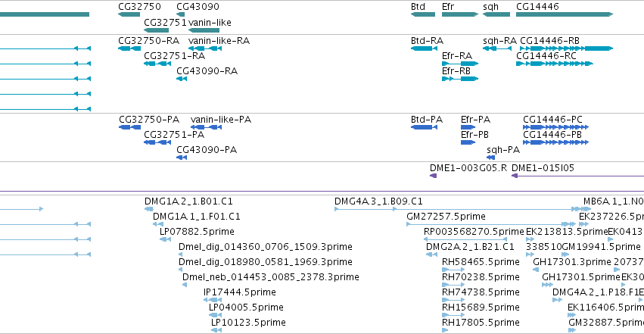
Task: Select EST RH17805.5prime
Action: [445, 330]
